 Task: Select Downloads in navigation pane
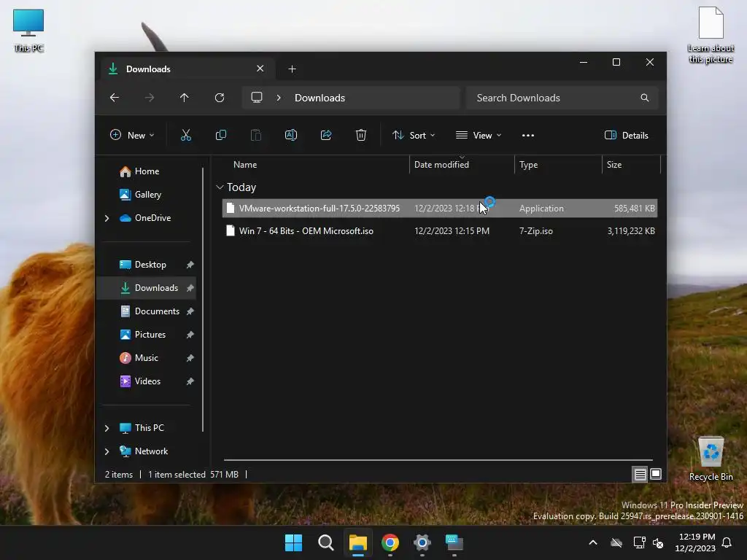(x=146, y=288)
